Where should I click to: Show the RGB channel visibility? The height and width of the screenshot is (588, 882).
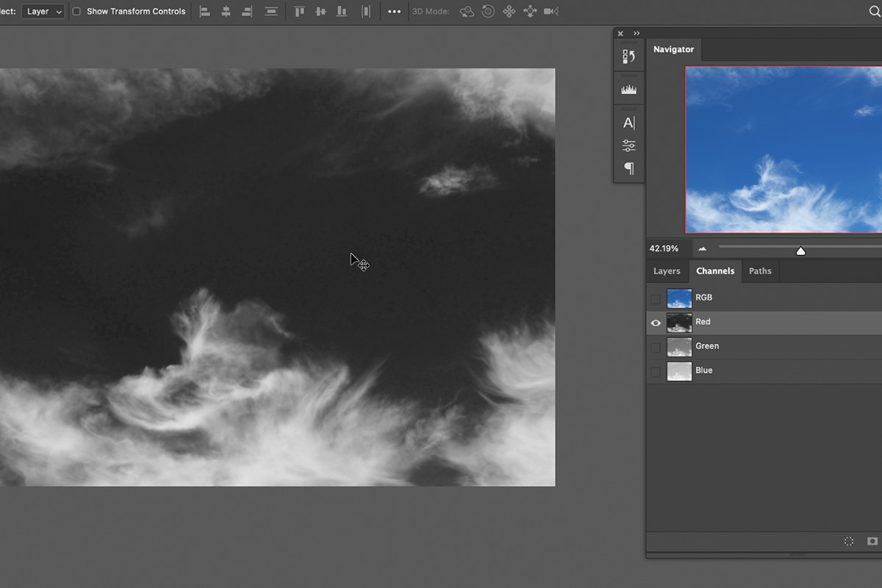(x=656, y=298)
